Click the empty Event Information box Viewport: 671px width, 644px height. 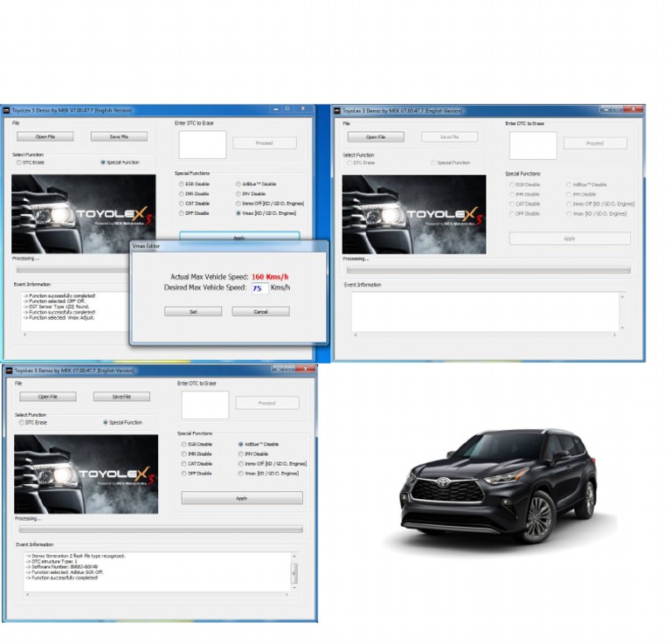coord(485,312)
